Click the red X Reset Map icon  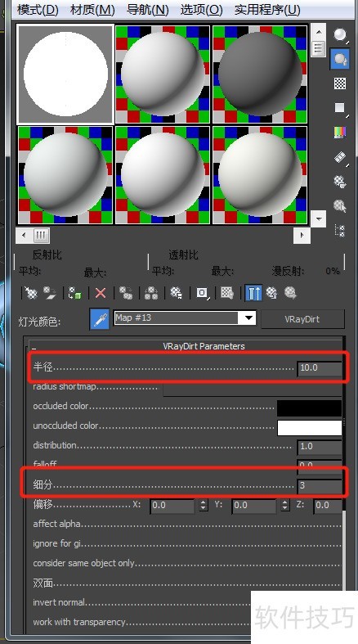[x=101, y=293]
